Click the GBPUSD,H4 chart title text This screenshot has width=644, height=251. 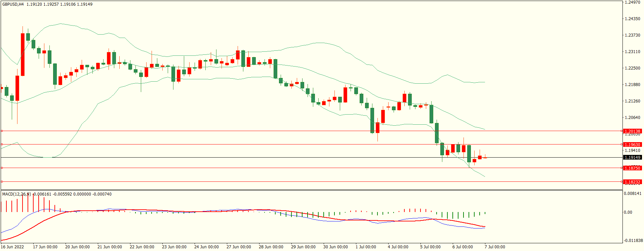coord(13,4)
